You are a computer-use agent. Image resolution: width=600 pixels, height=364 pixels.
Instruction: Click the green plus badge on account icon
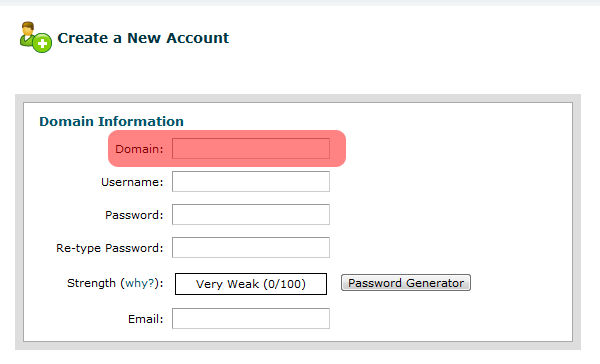pos(42,43)
